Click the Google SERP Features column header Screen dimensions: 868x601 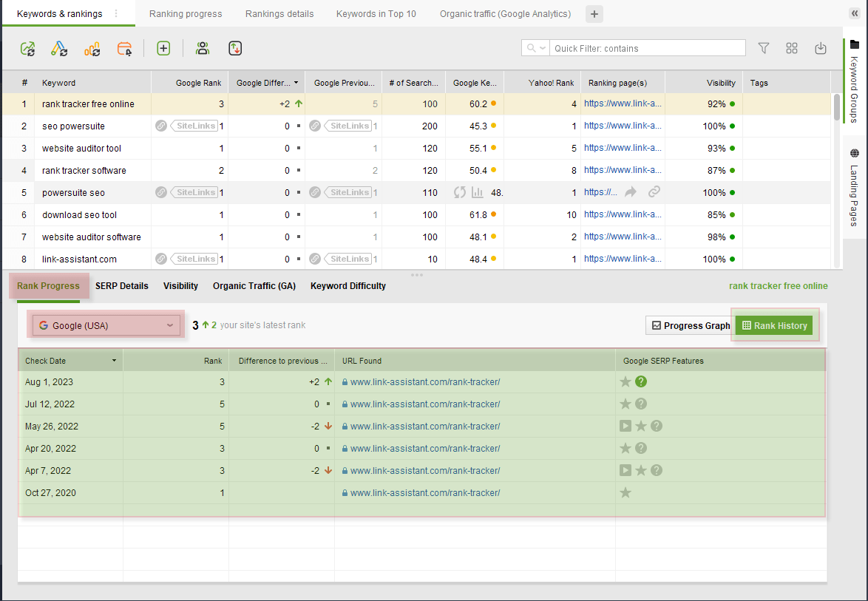click(x=720, y=361)
